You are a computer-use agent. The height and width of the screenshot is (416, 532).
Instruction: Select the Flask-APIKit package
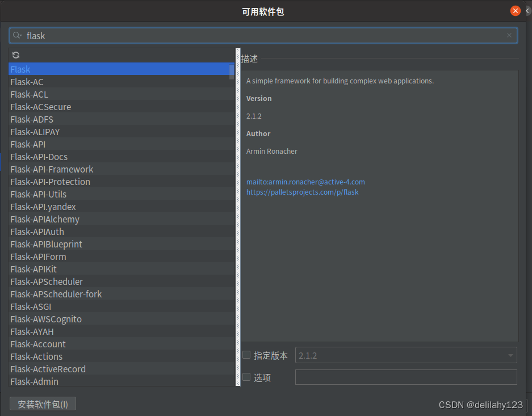(x=122, y=269)
